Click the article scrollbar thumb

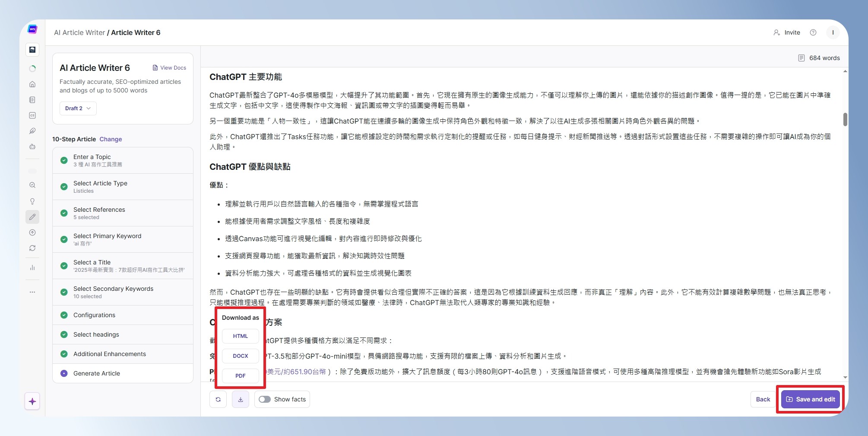(x=845, y=119)
